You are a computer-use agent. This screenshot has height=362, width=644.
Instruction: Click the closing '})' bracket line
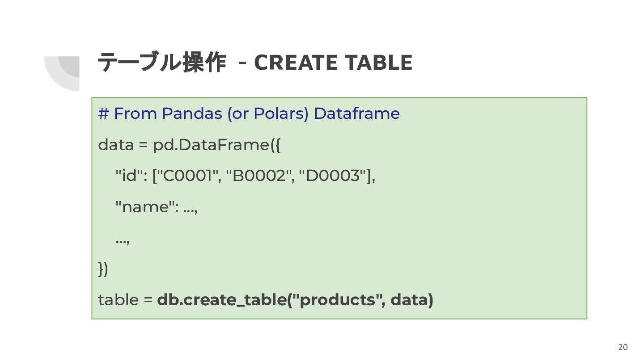click(103, 269)
